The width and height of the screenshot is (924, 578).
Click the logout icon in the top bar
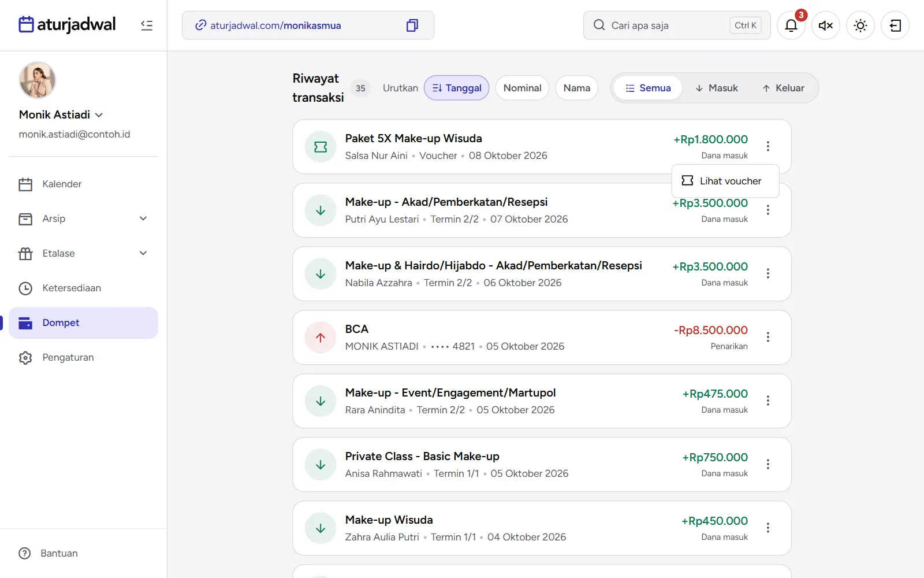point(895,25)
